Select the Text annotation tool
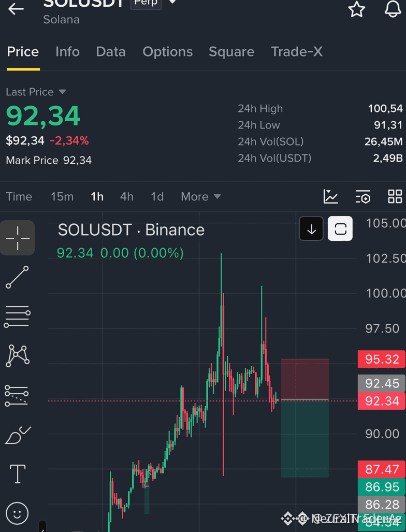 point(17,473)
